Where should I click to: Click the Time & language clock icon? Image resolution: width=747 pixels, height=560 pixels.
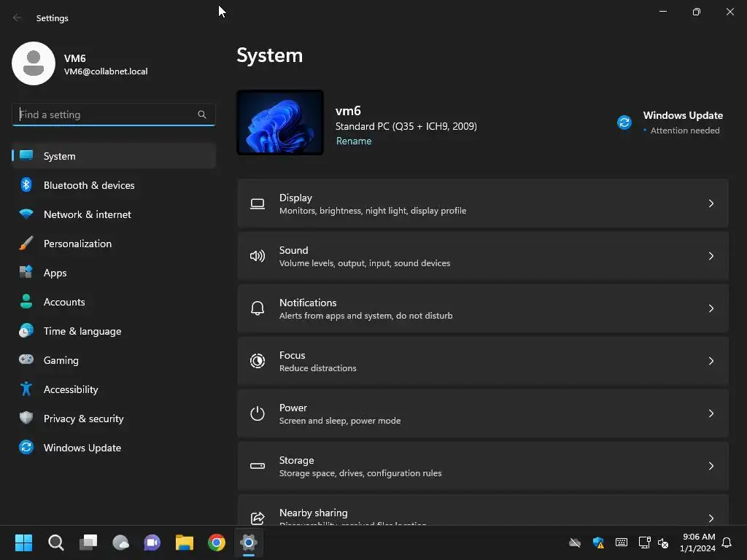click(26, 330)
